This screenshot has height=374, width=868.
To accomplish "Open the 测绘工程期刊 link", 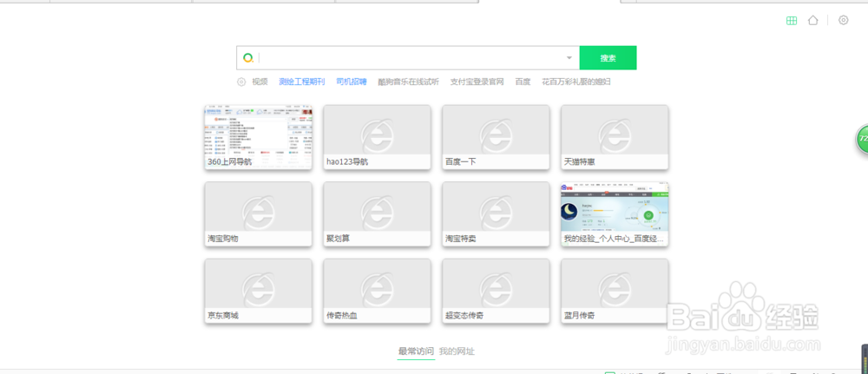I will coord(302,82).
